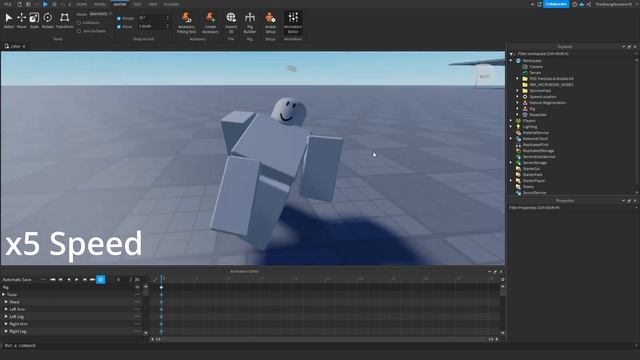Jump to last frame of animation
This screenshot has width=640, height=360.
(x=92, y=280)
